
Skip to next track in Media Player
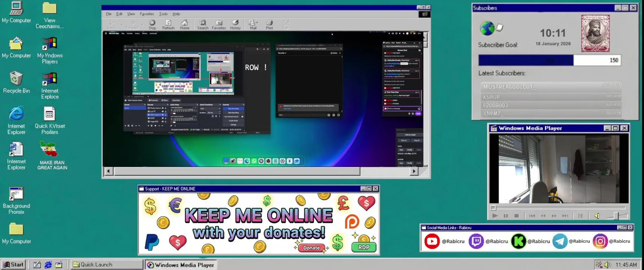click(x=565, y=216)
